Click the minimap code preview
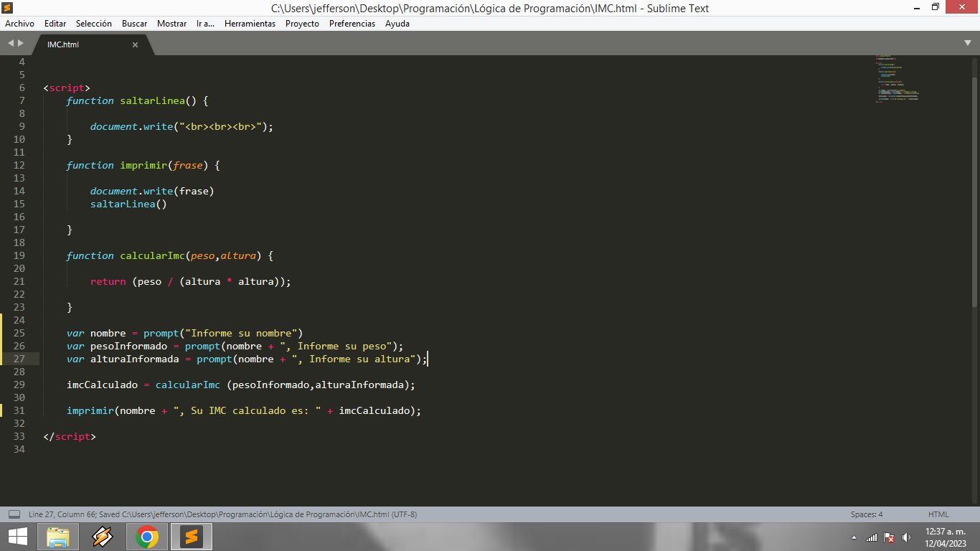The width and height of the screenshot is (980, 551). (897, 79)
